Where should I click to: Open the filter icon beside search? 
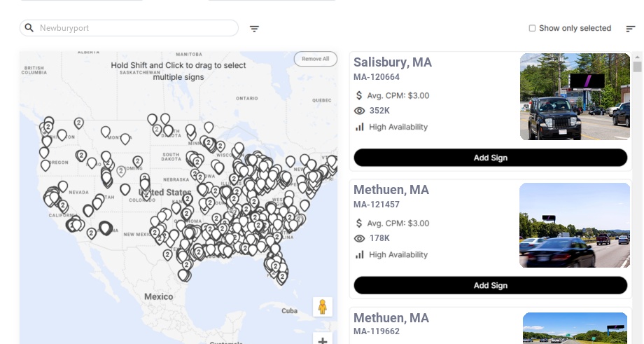click(x=254, y=29)
